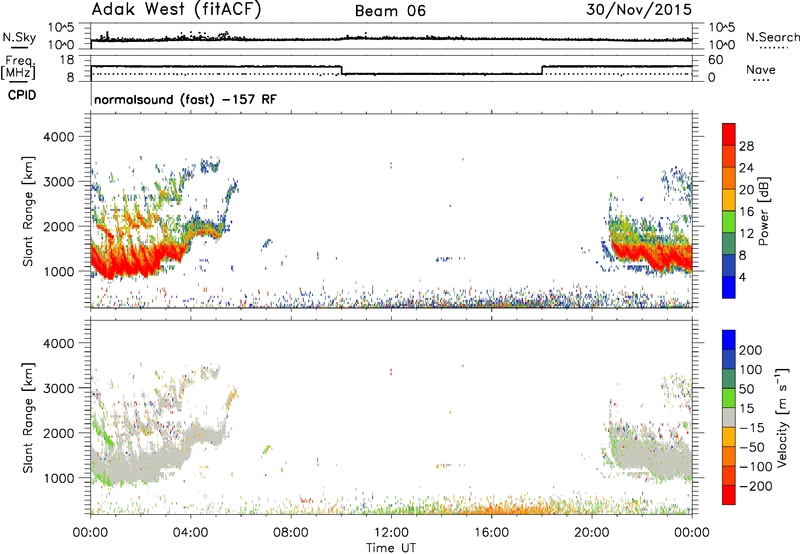This screenshot has width=800, height=554.
Task: Click the "1000" tick in the power panel
Action: (x=58, y=271)
